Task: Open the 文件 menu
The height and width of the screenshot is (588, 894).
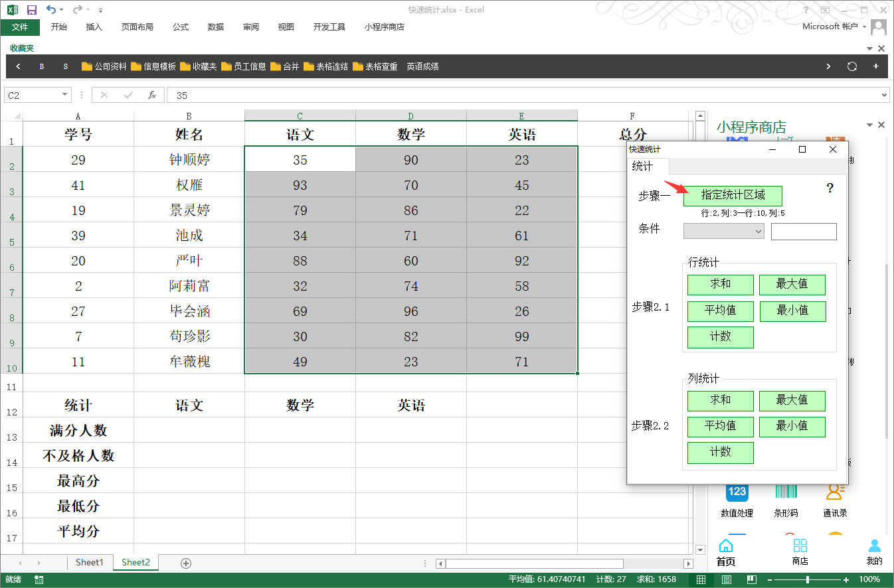Action: tap(20, 27)
